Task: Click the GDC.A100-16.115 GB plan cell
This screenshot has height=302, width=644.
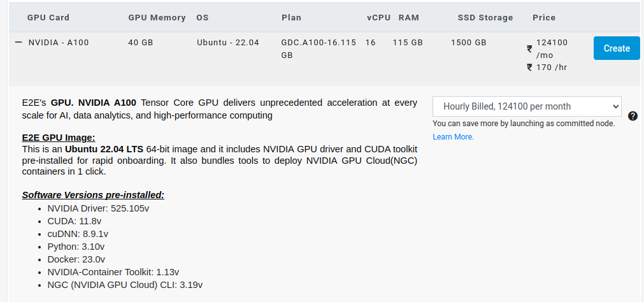Action: coord(318,48)
